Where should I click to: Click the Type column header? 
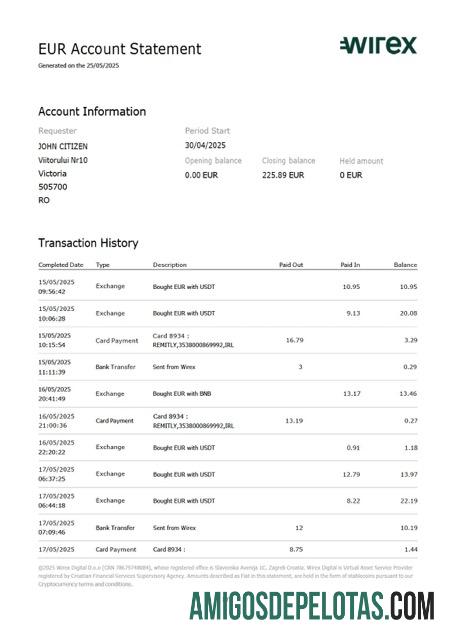point(103,265)
